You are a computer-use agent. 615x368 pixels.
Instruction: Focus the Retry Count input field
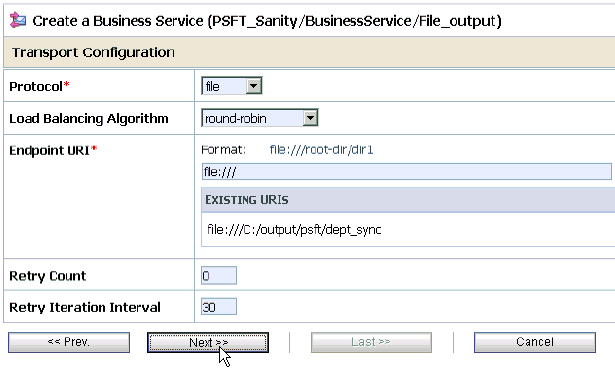pos(219,275)
